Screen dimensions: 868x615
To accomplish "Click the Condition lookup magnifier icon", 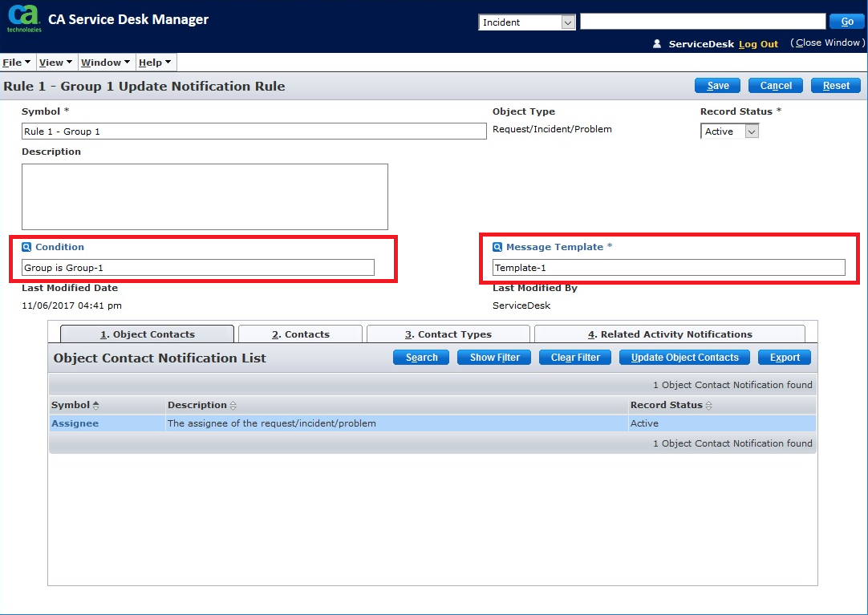I will (26, 248).
